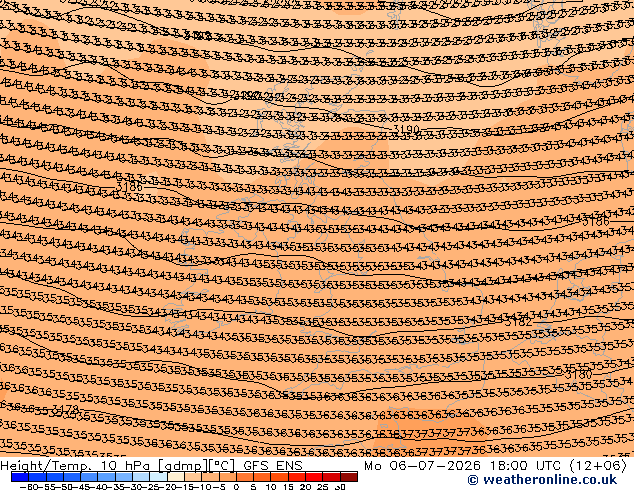Image resolution: width=634 pixels, height=490 pixels.
Task: Click the '[°C]' unit label in title
Action: [x=222, y=466]
